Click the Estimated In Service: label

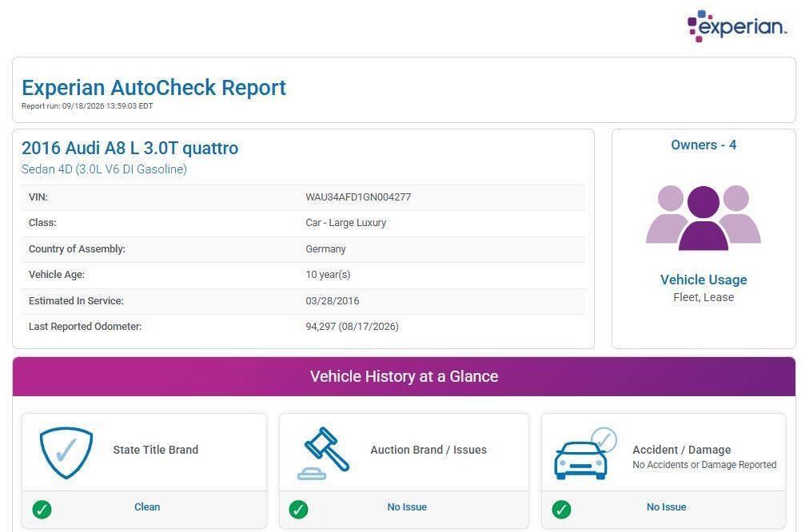coord(76,300)
